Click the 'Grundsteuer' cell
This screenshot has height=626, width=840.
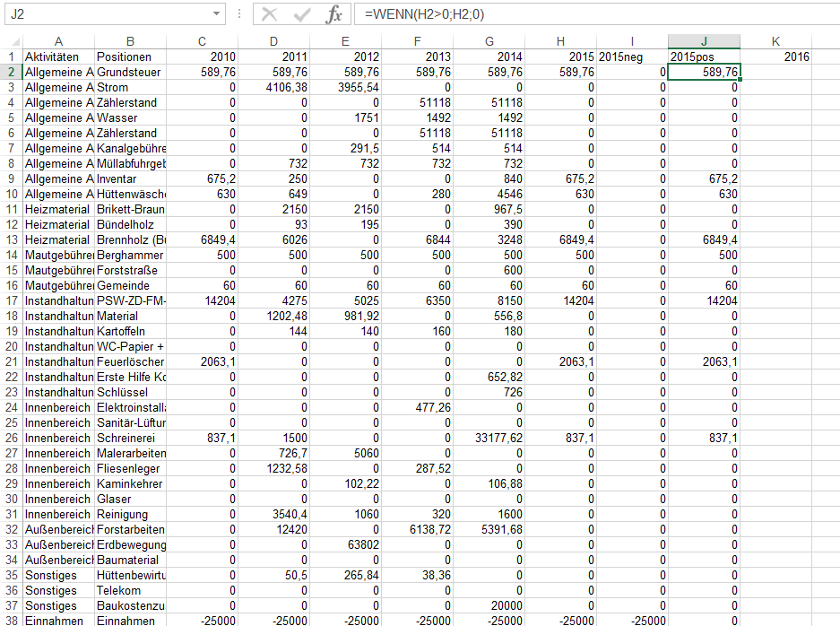130,72
